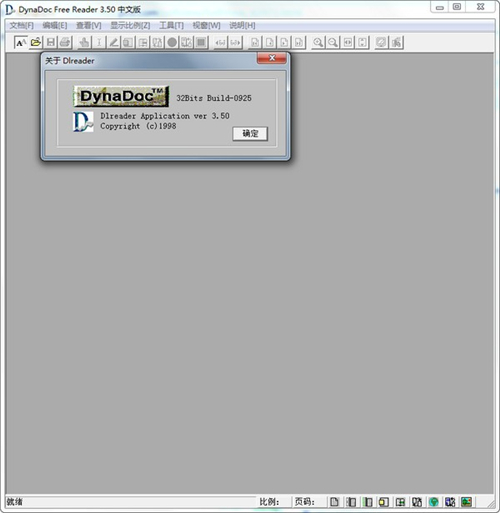Screen dimensions: 500x513
Task: Click the printer icon in toolbar
Action: tap(65, 43)
